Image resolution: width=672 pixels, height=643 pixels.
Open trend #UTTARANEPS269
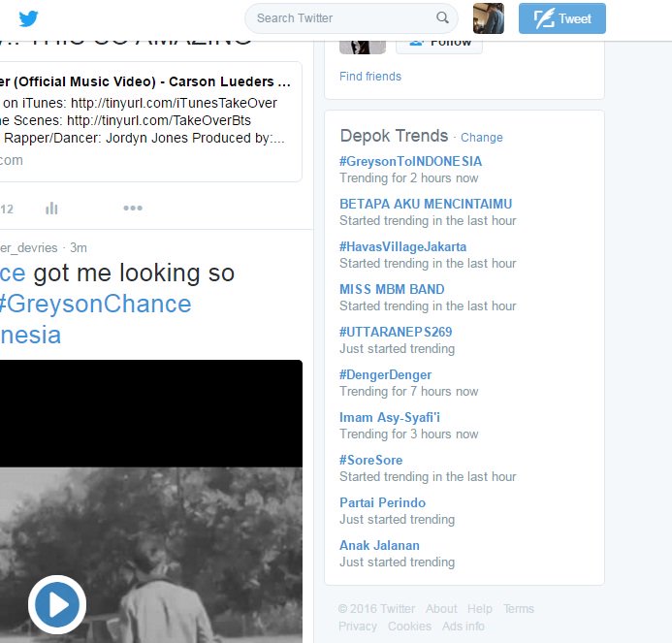point(396,332)
